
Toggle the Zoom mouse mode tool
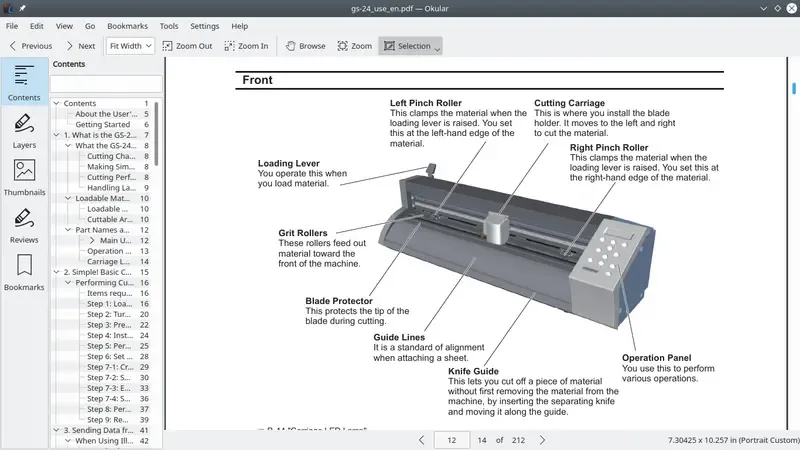point(354,46)
